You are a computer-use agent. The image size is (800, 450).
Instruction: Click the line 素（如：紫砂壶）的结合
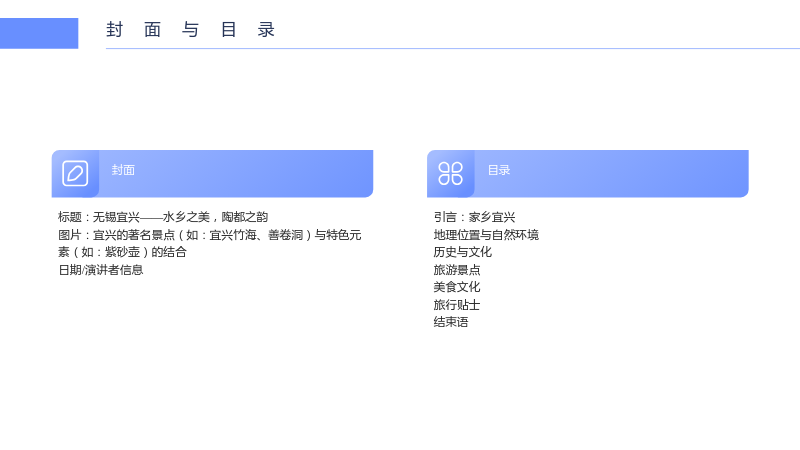point(122,252)
